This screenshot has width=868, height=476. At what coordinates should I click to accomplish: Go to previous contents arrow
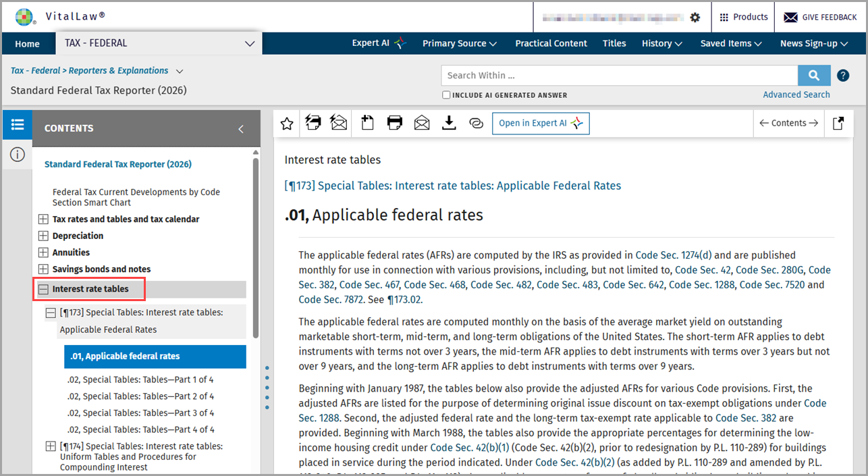(x=764, y=123)
